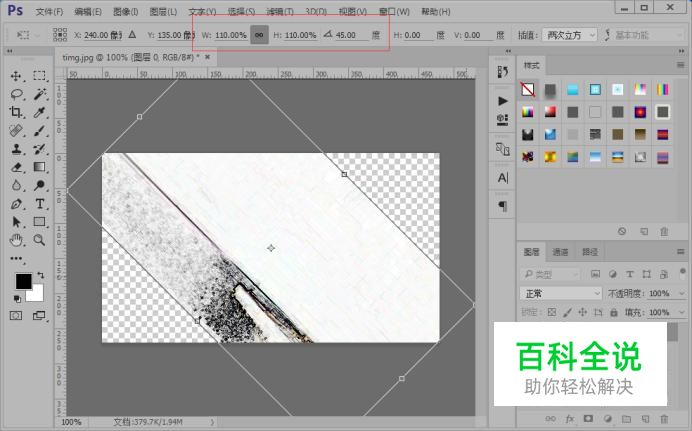Toggle Quick Mask mode
Screen dimensions: 692x431
[x=16, y=315]
